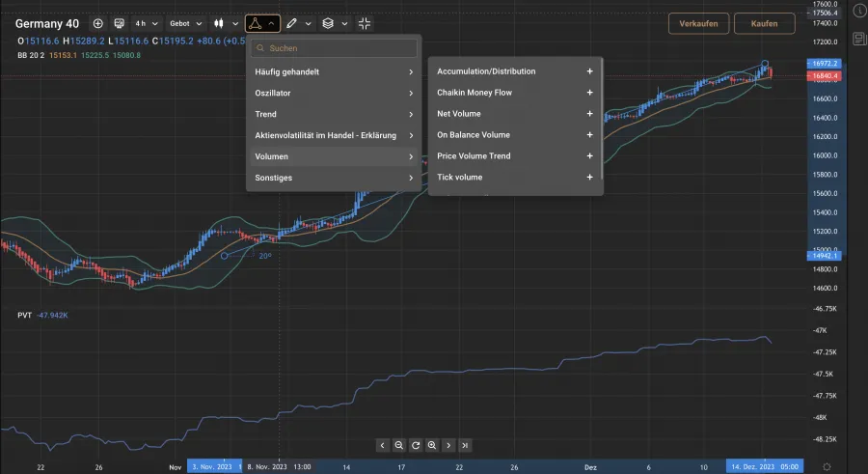Open the stacked layers icon
This screenshot has width=868, height=474.
(x=328, y=23)
